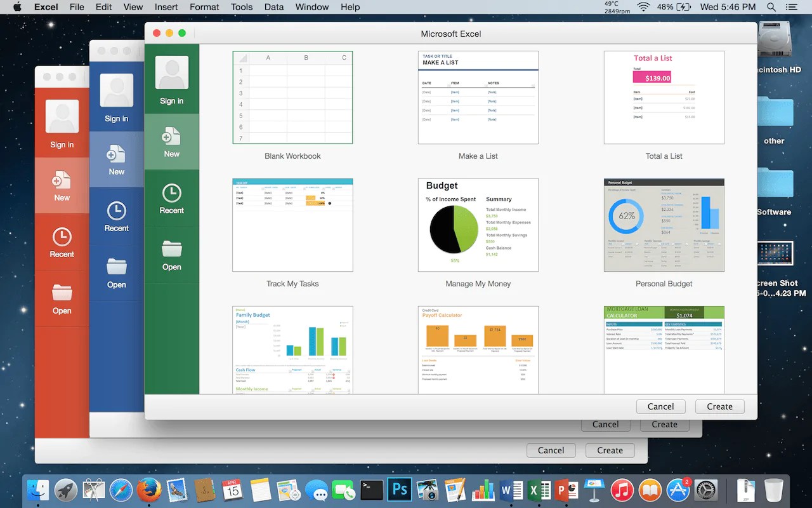Open Recent in the PowerPoint sidebar
812x508 pixels.
pos(62,243)
